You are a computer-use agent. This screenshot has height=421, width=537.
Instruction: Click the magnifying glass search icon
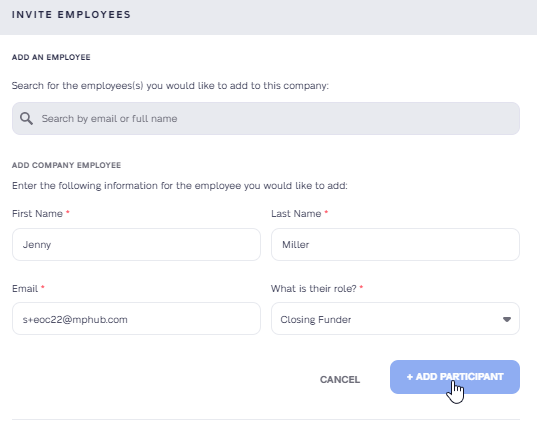tap(26, 119)
